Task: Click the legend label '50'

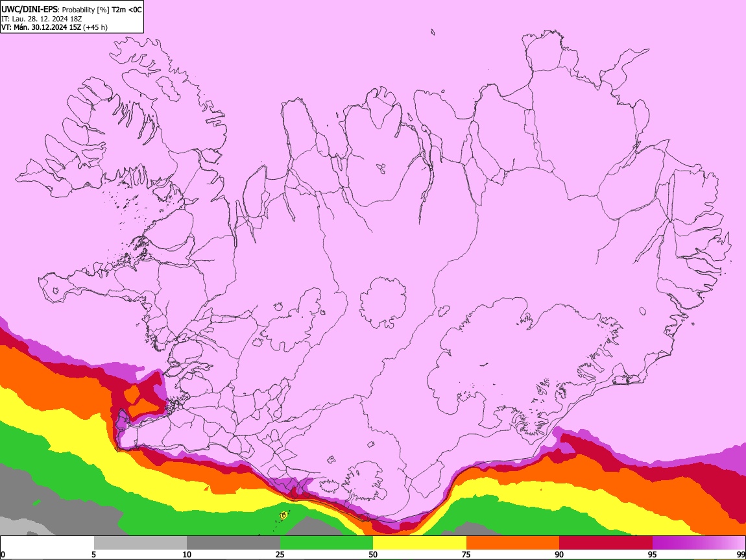Action: (x=373, y=555)
